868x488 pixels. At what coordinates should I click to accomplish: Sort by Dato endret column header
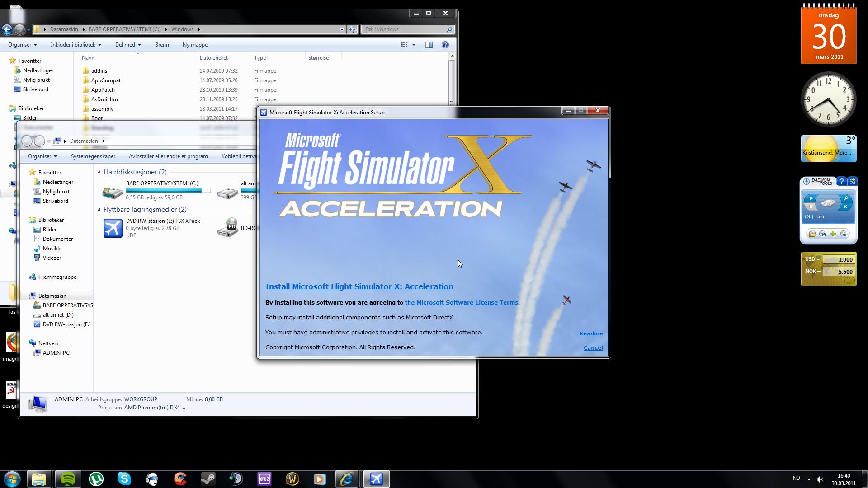coord(214,58)
